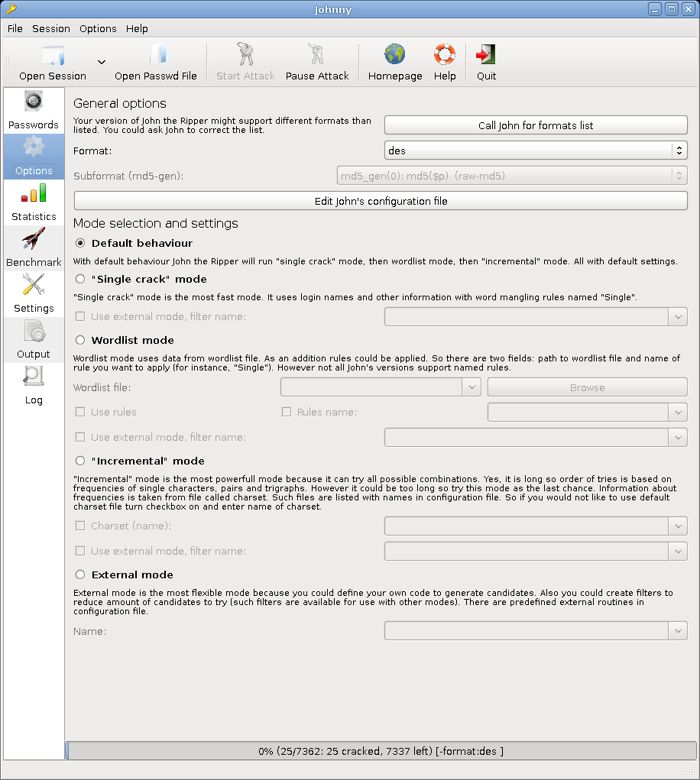This screenshot has height=780, width=700.
Task: Click Edit John's configuration file button
Action: (x=381, y=201)
